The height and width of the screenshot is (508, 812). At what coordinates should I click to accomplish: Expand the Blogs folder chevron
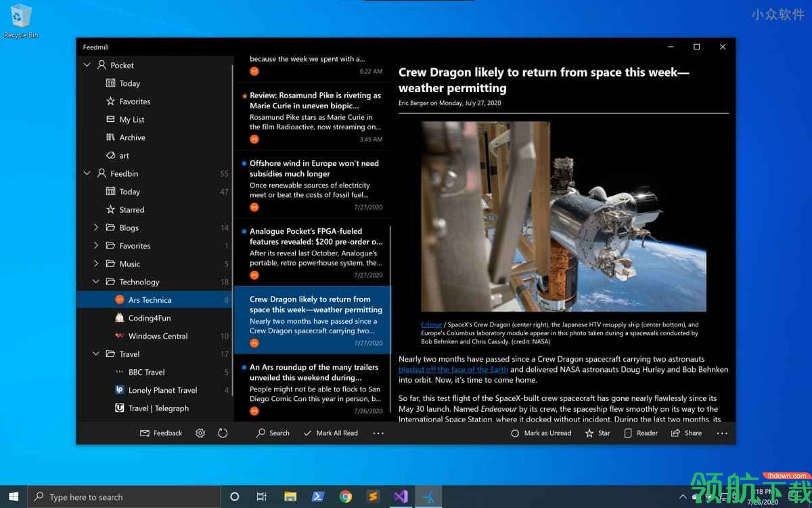96,228
